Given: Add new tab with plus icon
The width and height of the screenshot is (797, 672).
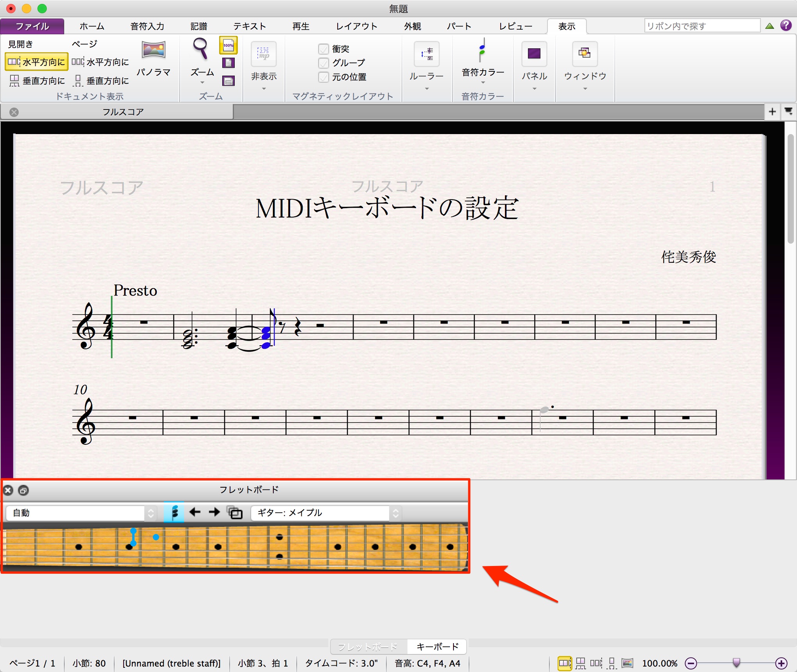Looking at the screenshot, I should [772, 112].
